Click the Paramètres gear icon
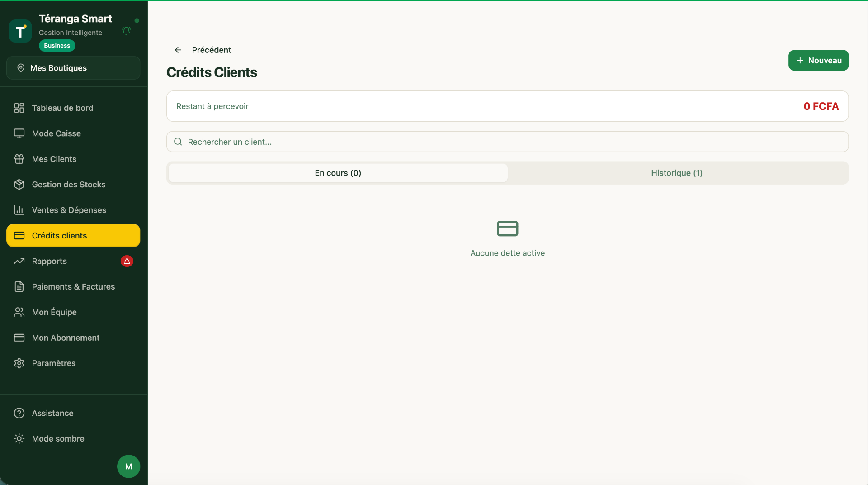Image resolution: width=868 pixels, height=485 pixels. 19,363
